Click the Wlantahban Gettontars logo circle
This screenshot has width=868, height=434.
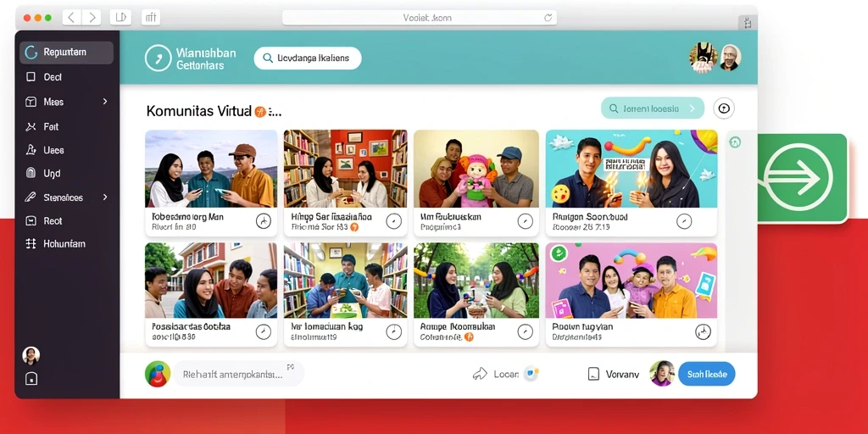(x=158, y=58)
